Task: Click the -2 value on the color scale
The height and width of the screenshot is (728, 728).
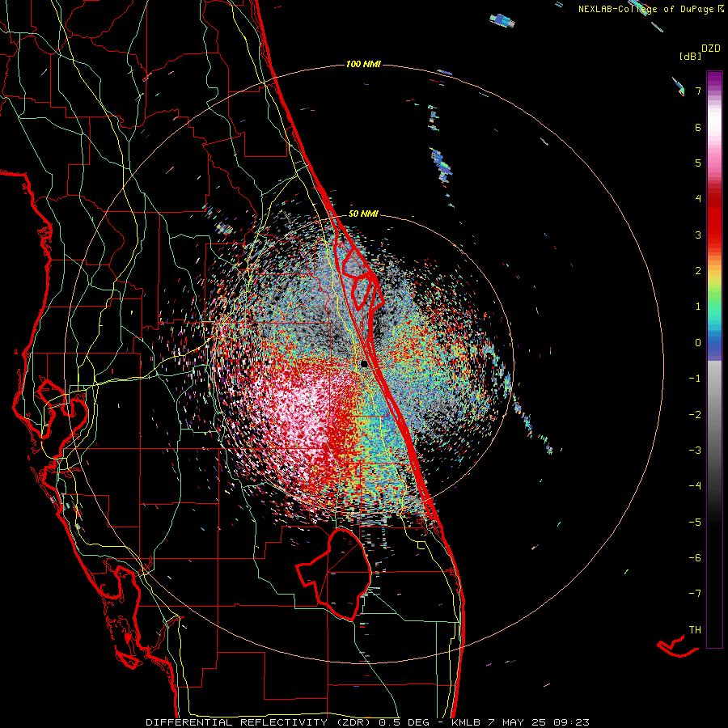Action: pos(695,415)
